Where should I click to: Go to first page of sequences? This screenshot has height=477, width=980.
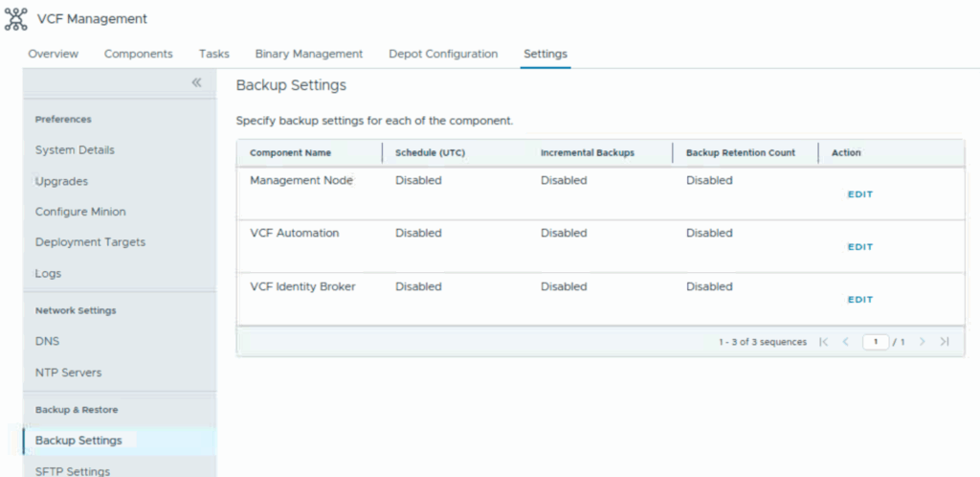tap(824, 342)
